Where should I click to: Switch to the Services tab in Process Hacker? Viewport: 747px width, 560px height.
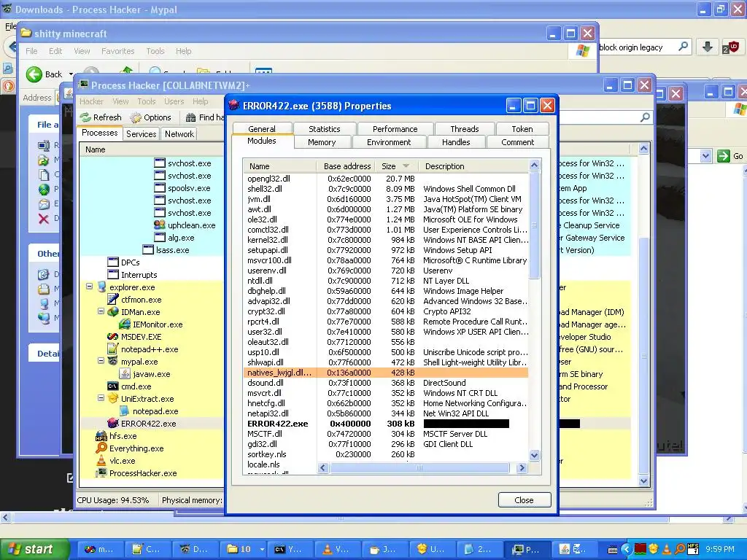tap(141, 134)
